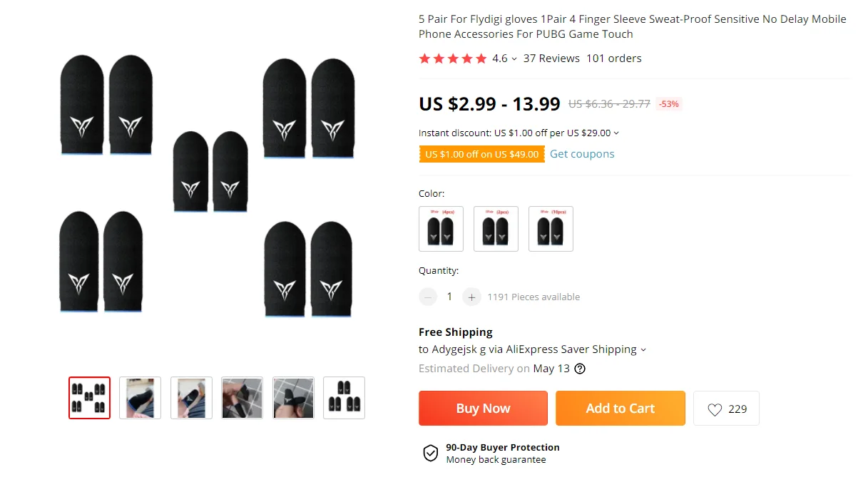This screenshot has width=868, height=492.
Task: Click the Estimated Delivery help question mark
Action: pyautogui.click(x=580, y=369)
